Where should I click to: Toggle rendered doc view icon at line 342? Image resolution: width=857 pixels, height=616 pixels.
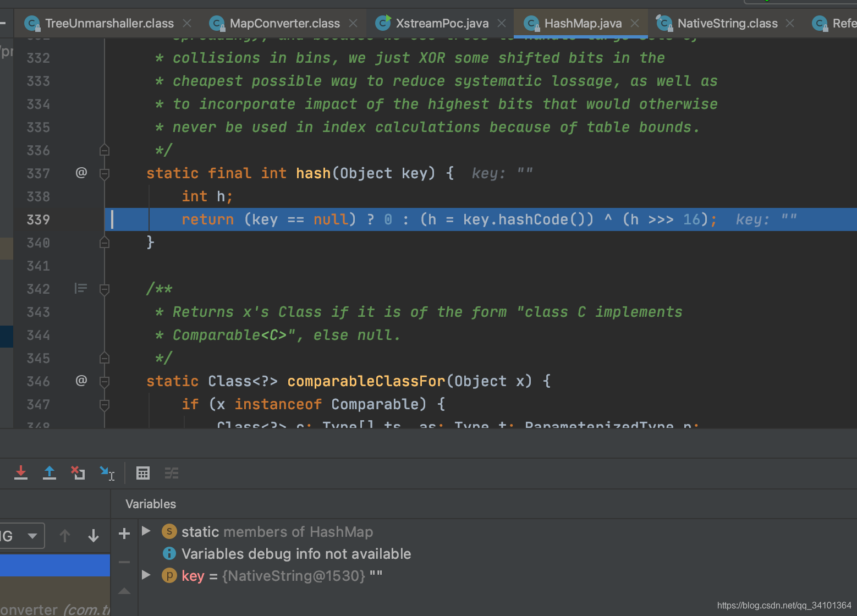[x=81, y=288]
